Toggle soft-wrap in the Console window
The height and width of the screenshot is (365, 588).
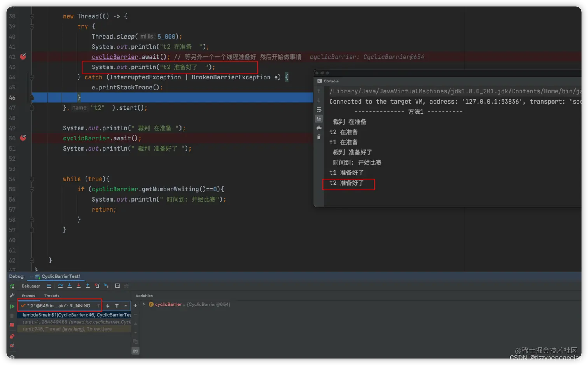[319, 110]
